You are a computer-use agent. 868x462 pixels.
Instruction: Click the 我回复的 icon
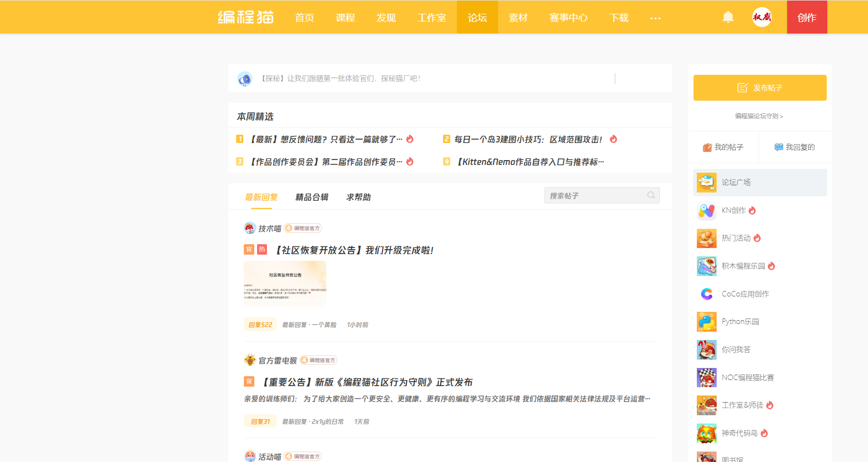tap(779, 147)
